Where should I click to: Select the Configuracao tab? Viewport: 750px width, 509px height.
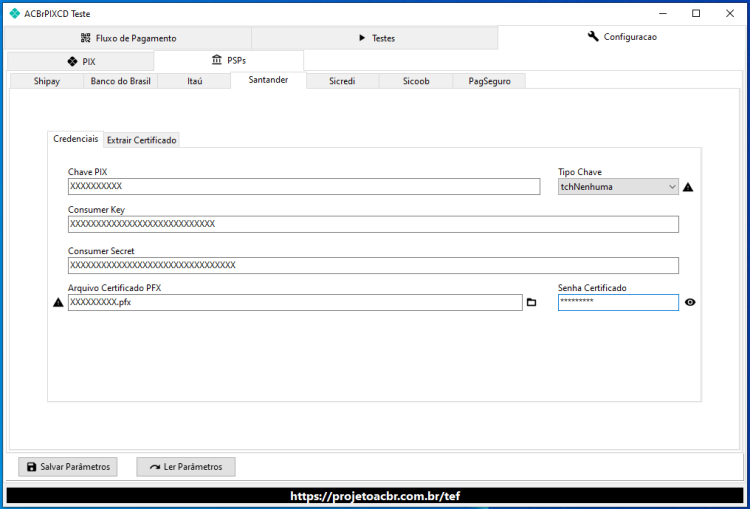tap(622, 37)
